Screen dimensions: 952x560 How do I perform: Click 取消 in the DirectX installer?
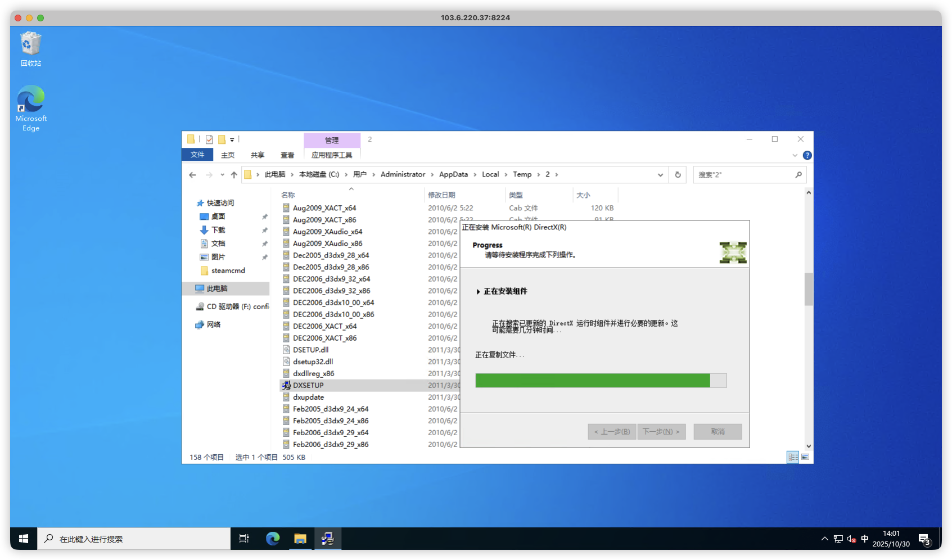point(718,431)
